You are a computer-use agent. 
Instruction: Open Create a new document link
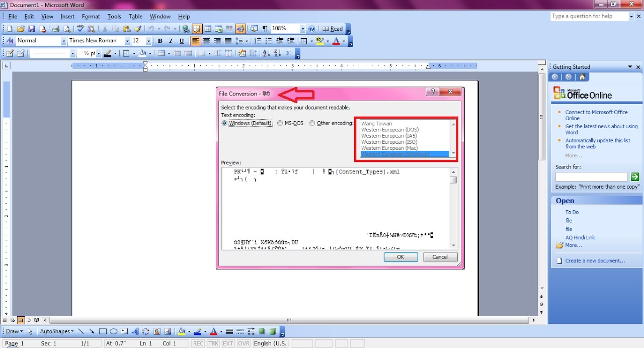pos(595,261)
